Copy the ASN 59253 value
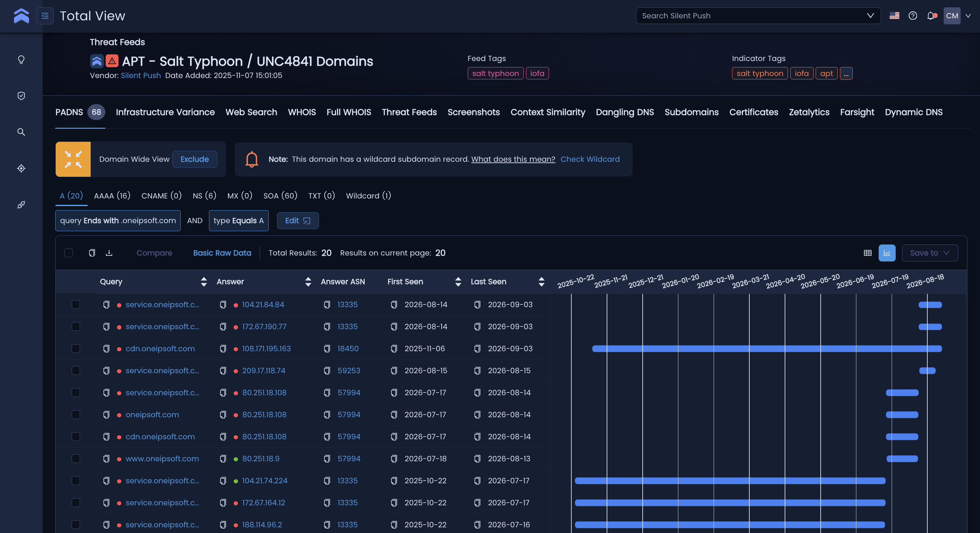980x533 pixels. [x=327, y=371]
